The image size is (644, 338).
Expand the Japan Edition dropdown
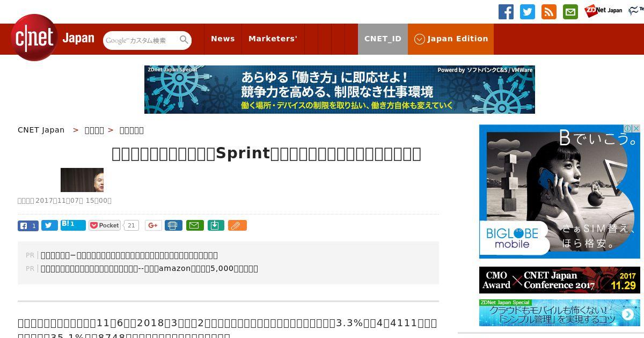point(451,39)
